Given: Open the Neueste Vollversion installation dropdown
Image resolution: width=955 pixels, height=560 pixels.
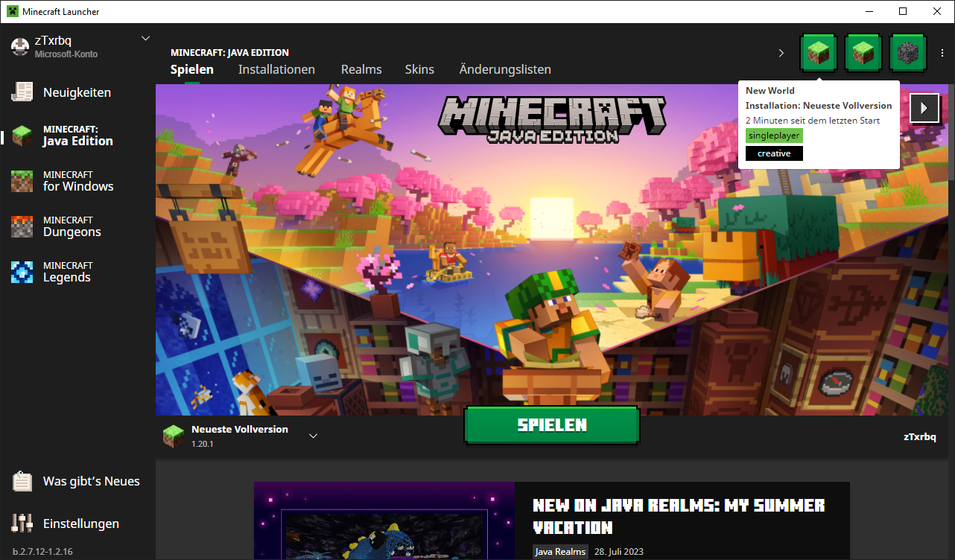Looking at the screenshot, I should (x=241, y=436).
